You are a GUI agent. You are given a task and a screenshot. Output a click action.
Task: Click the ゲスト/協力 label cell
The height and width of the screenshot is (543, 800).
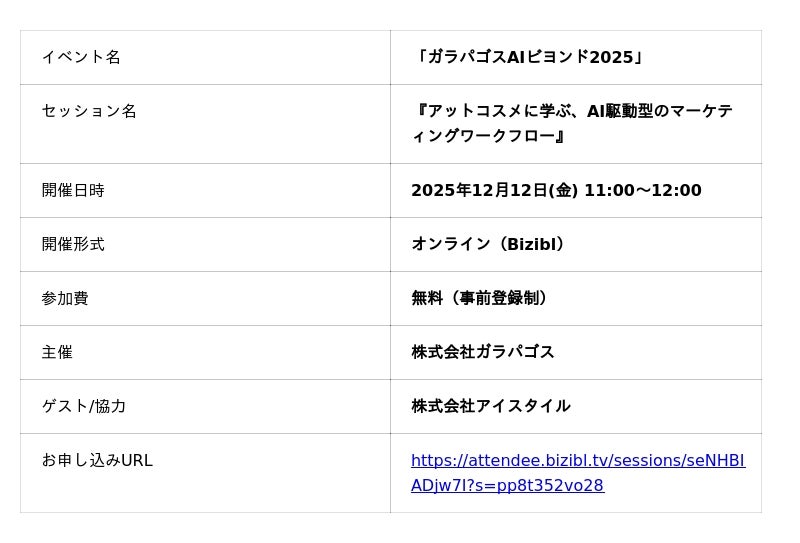(84, 406)
